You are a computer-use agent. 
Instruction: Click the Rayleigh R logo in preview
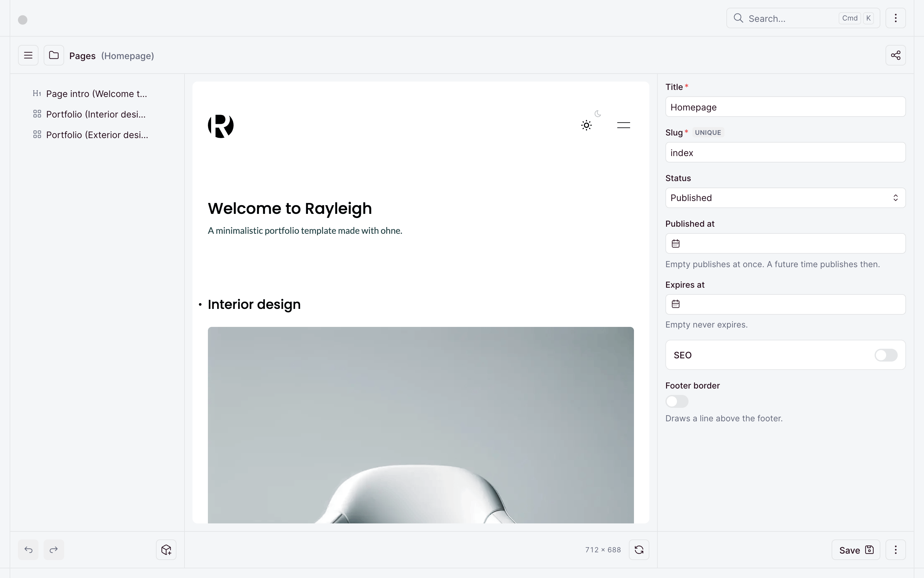click(221, 126)
